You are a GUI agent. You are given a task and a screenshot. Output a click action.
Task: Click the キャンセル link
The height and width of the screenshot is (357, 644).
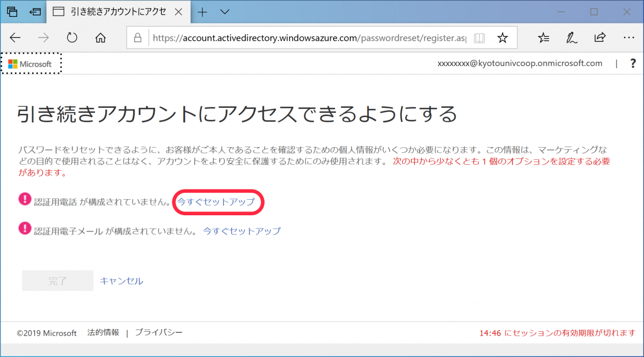[x=121, y=280]
